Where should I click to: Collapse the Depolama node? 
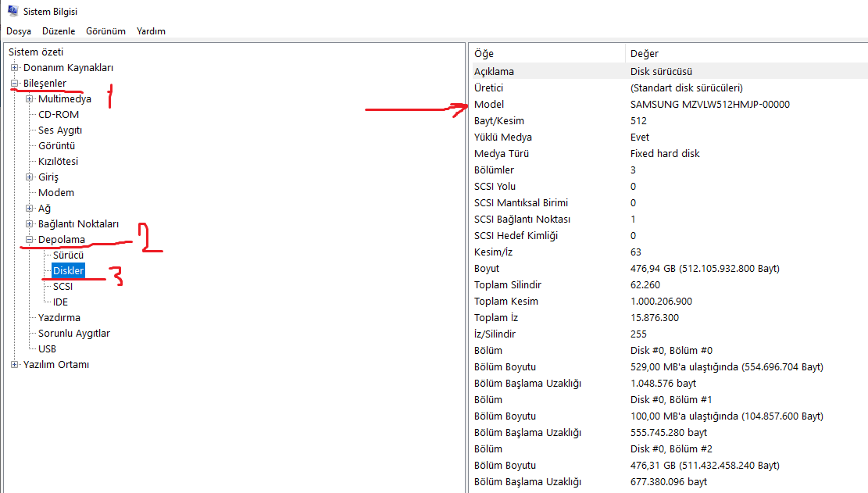(30, 240)
